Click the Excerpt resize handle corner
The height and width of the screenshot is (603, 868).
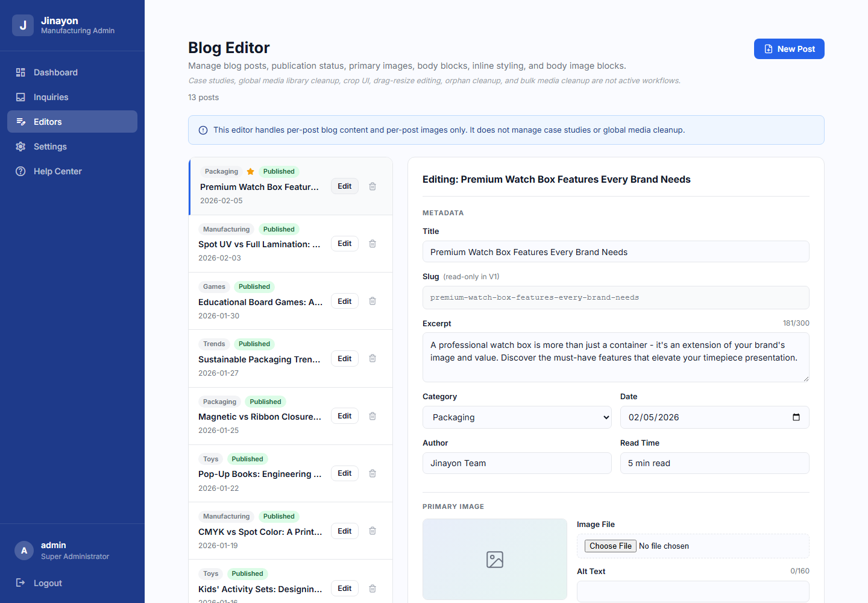click(x=806, y=379)
